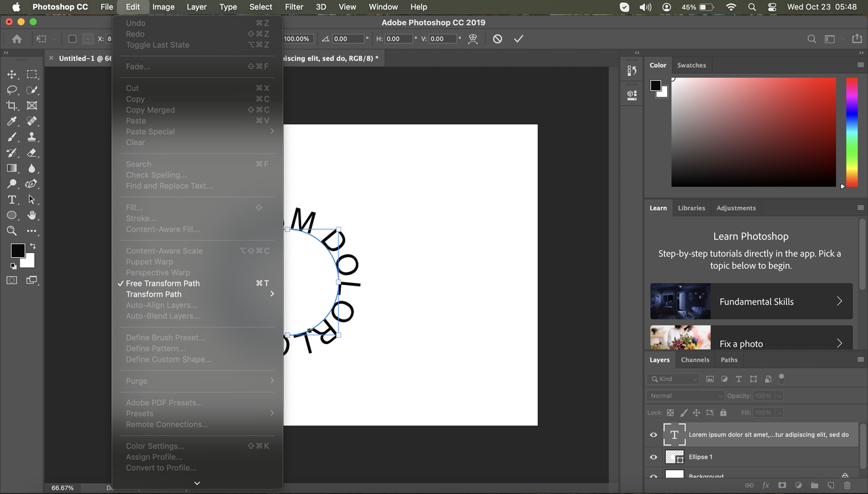Open the Normal blend mode dropdown
The height and width of the screenshot is (494, 868).
pyautogui.click(x=685, y=395)
